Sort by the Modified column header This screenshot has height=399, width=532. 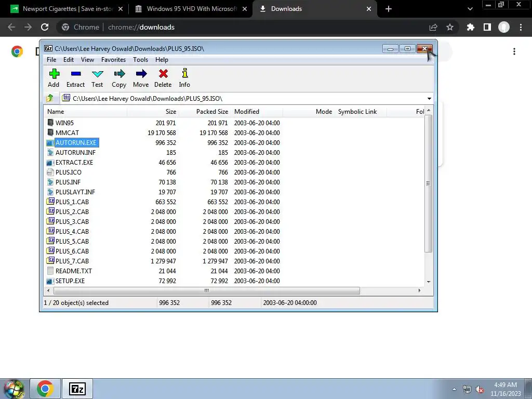click(257, 112)
